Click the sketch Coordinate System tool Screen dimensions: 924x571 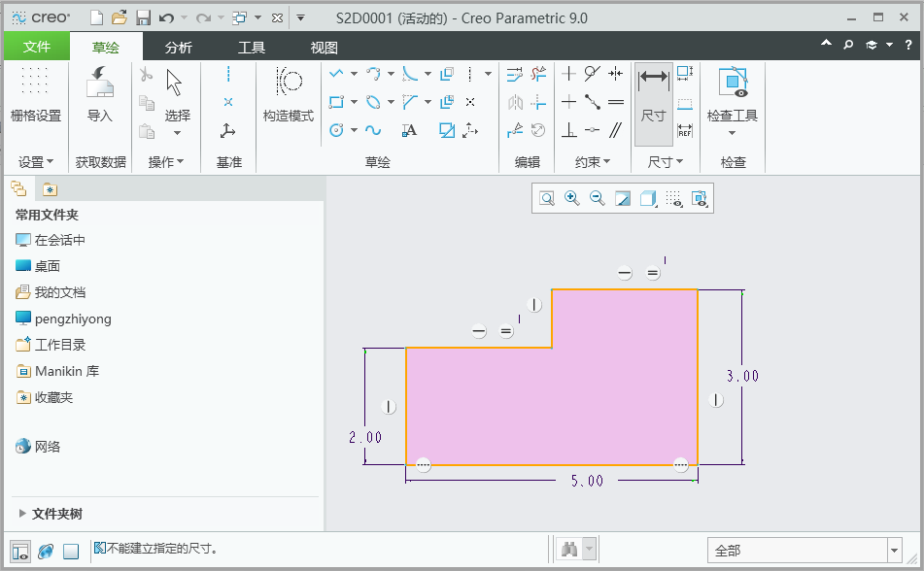tap(470, 130)
